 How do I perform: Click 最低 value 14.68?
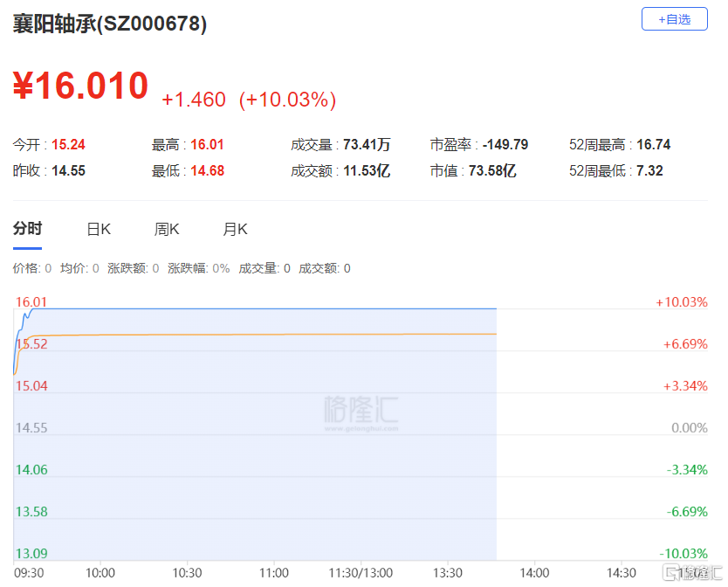pyautogui.click(x=207, y=170)
